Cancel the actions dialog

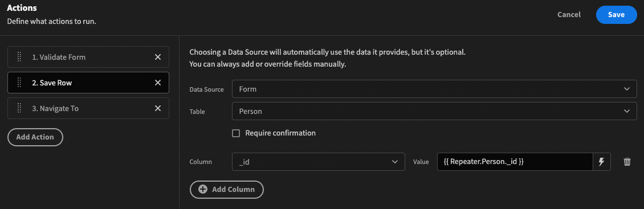(x=569, y=15)
